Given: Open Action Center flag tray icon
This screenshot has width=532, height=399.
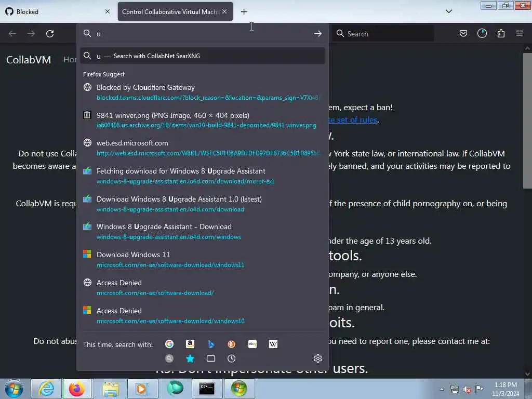Looking at the screenshot, I should click(479, 389).
